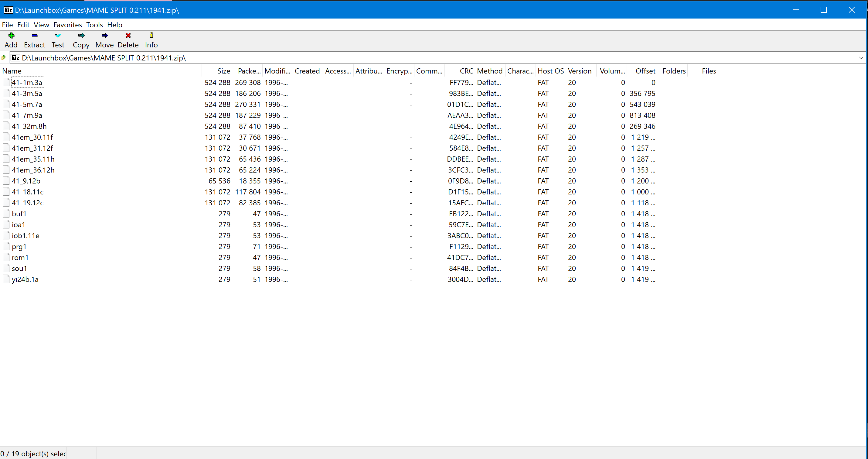The width and height of the screenshot is (868, 459).
Task: Select file icon of 41em_36.12h
Action: (6, 170)
